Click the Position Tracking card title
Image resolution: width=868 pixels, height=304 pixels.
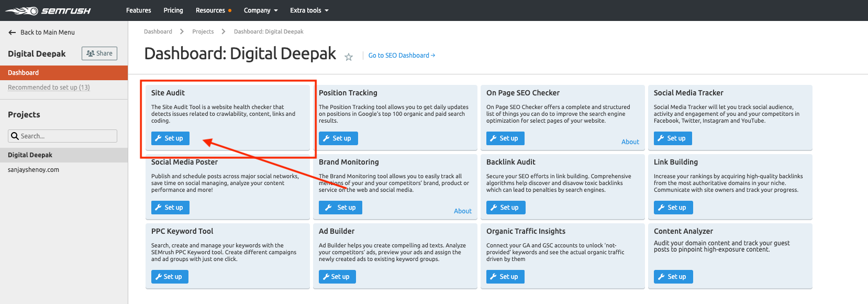coord(348,93)
